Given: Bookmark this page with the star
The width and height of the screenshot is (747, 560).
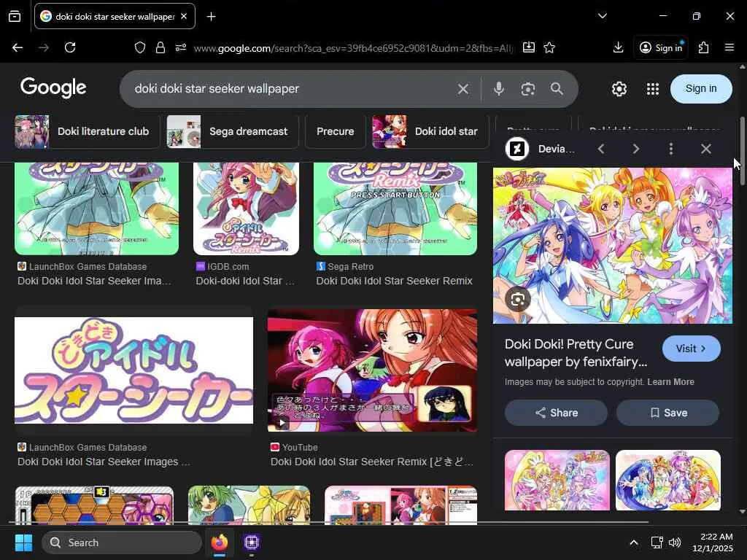Looking at the screenshot, I should tap(549, 47).
